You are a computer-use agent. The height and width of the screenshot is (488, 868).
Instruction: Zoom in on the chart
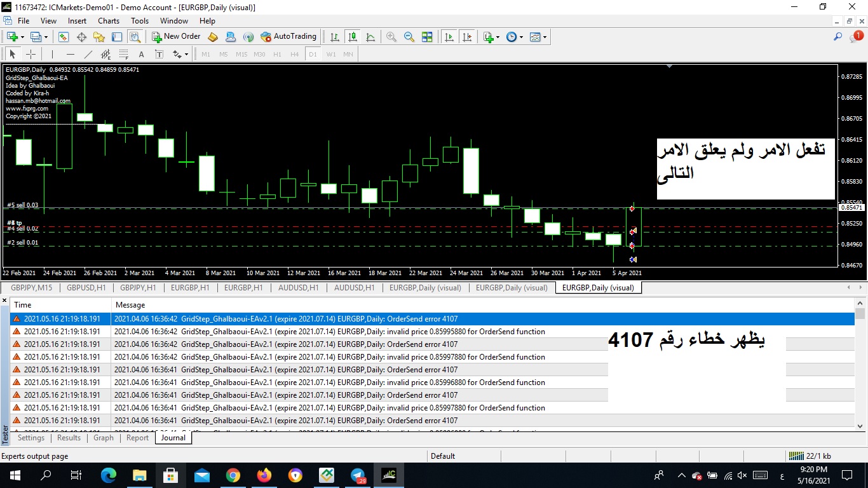pyautogui.click(x=391, y=37)
